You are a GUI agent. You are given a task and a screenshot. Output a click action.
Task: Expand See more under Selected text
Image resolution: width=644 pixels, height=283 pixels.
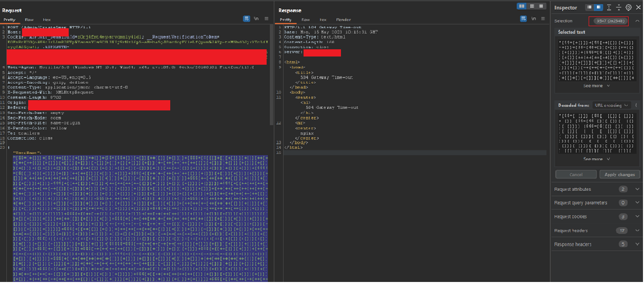coord(597,86)
